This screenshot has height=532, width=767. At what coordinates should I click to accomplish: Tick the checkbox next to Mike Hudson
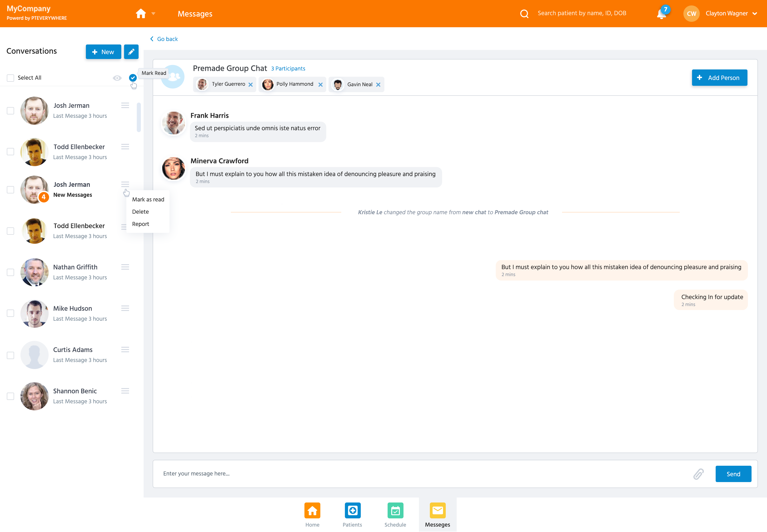[x=11, y=313]
